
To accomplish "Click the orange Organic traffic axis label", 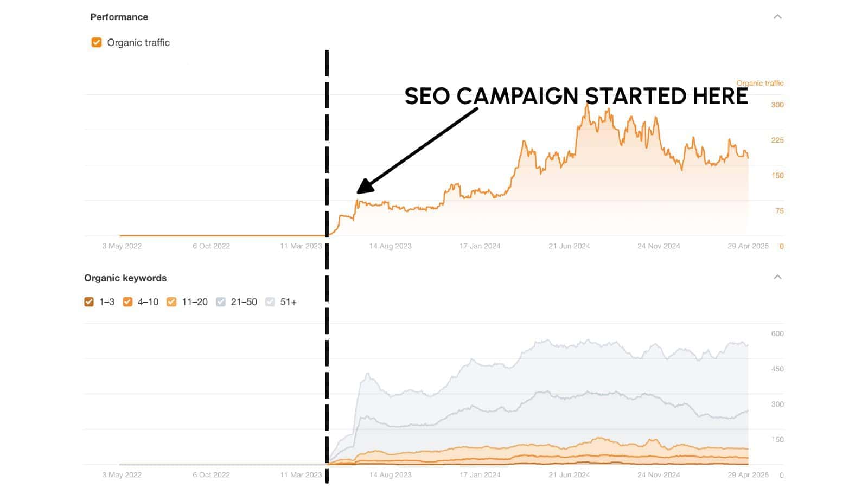I will click(759, 83).
